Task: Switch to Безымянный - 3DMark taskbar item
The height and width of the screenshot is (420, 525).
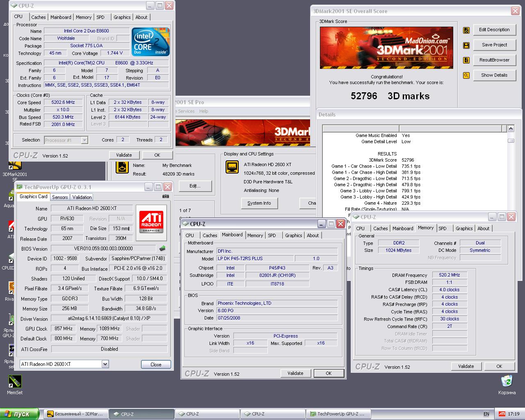Action: click(76, 414)
